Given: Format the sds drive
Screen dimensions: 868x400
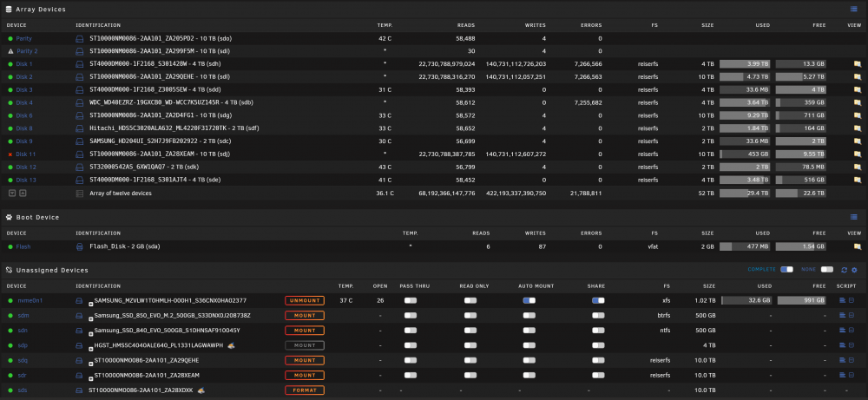Looking at the screenshot, I should [x=305, y=390].
